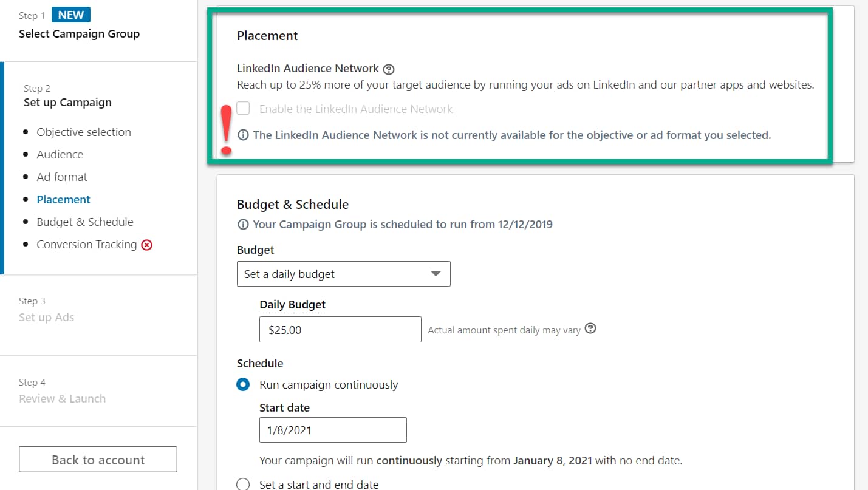Click the Budget & Schedule heading
868x490 pixels.
click(x=293, y=204)
